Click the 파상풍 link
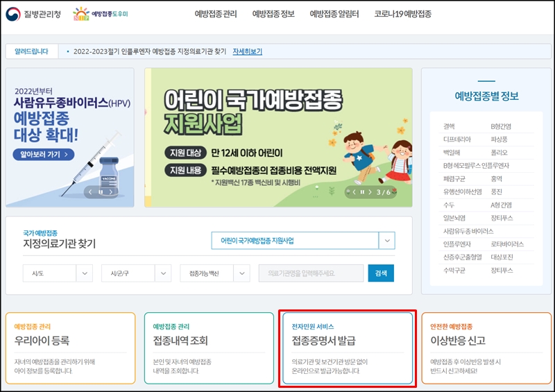Viewport: 555px width, 392px height. click(x=499, y=139)
